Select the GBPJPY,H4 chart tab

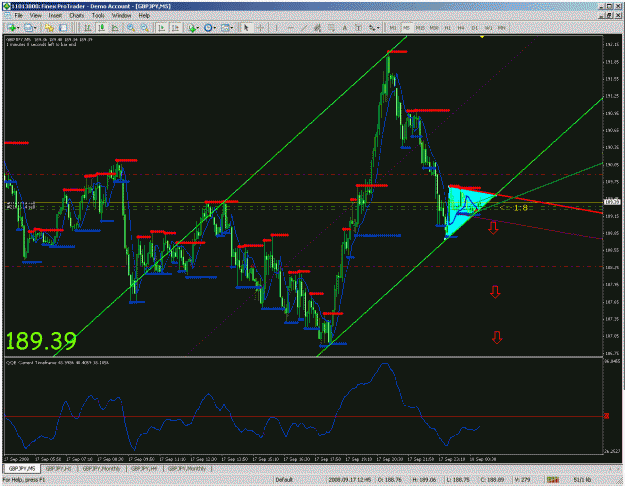click(143, 468)
